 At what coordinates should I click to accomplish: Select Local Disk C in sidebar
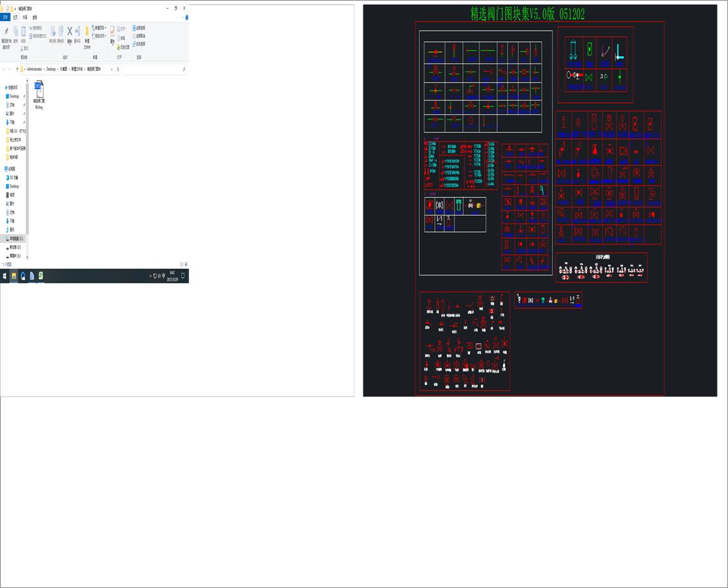15,239
